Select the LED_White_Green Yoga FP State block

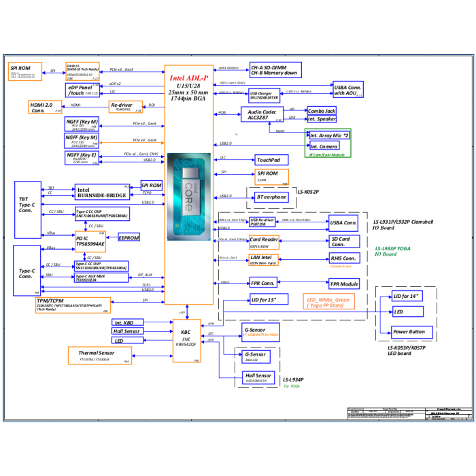[328, 301]
